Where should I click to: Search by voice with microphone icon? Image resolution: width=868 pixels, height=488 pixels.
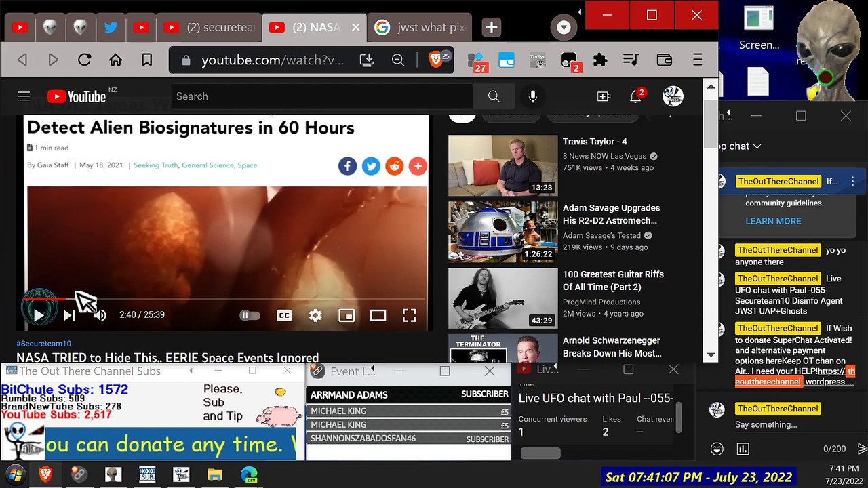point(533,96)
